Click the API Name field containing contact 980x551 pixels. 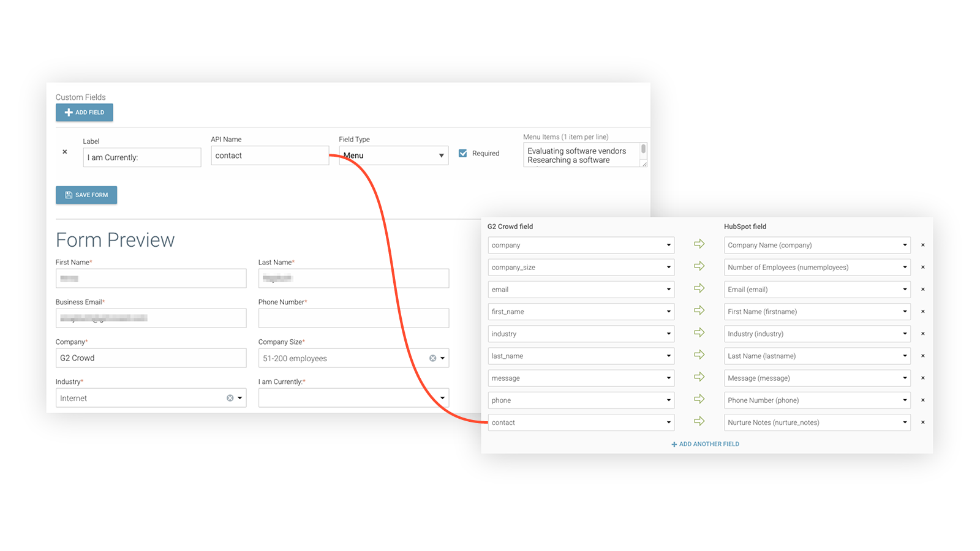point(269,156)
